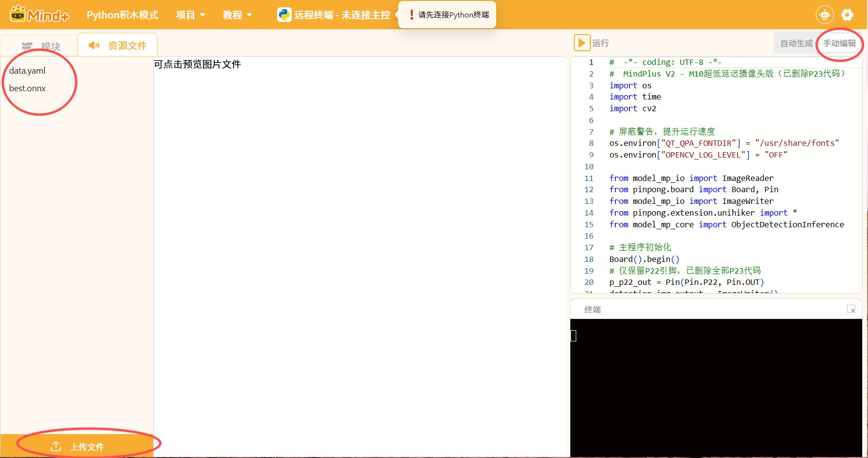Click the upload arrow icon

click(x=56, y=446)
